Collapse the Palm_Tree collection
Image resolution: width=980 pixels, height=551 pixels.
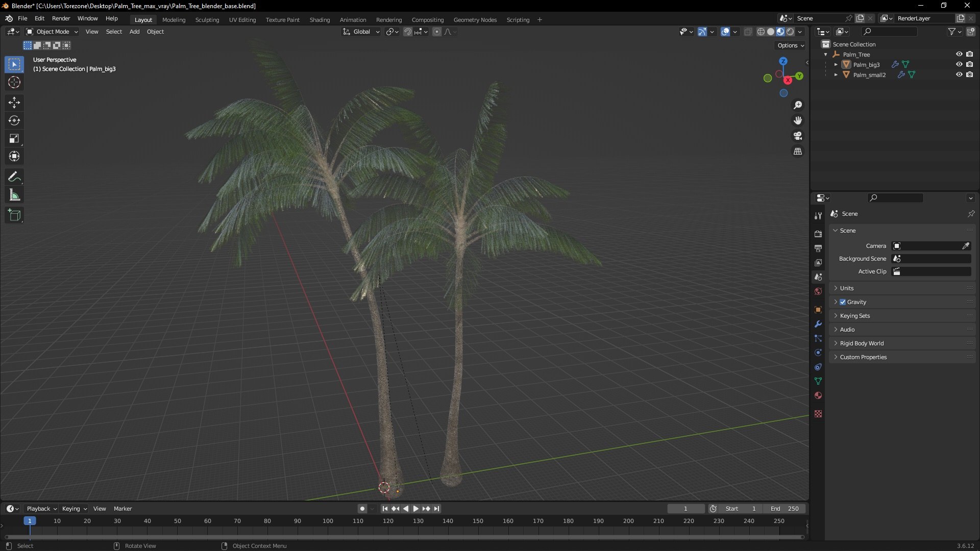coord(825,55)
